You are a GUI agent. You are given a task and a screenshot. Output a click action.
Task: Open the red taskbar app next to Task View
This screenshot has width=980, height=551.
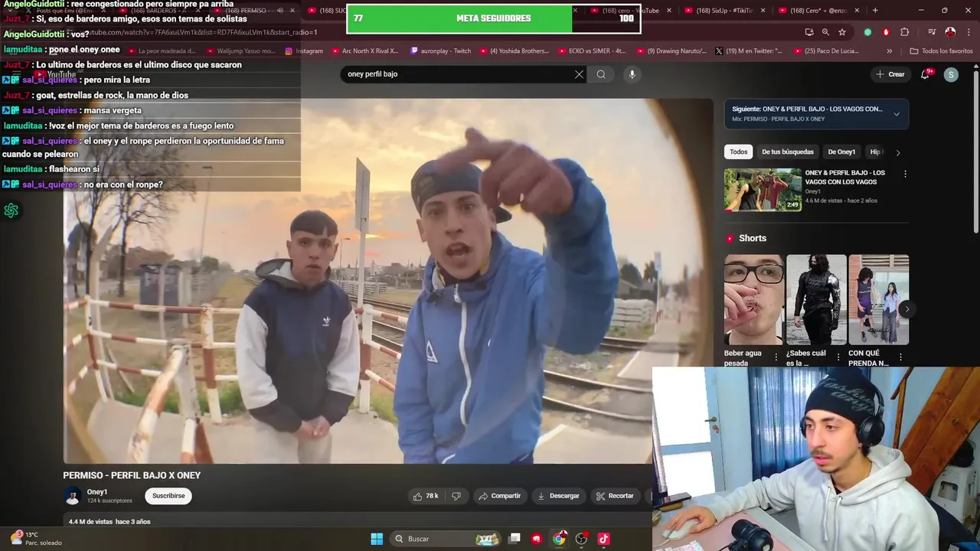click(537, 539)
